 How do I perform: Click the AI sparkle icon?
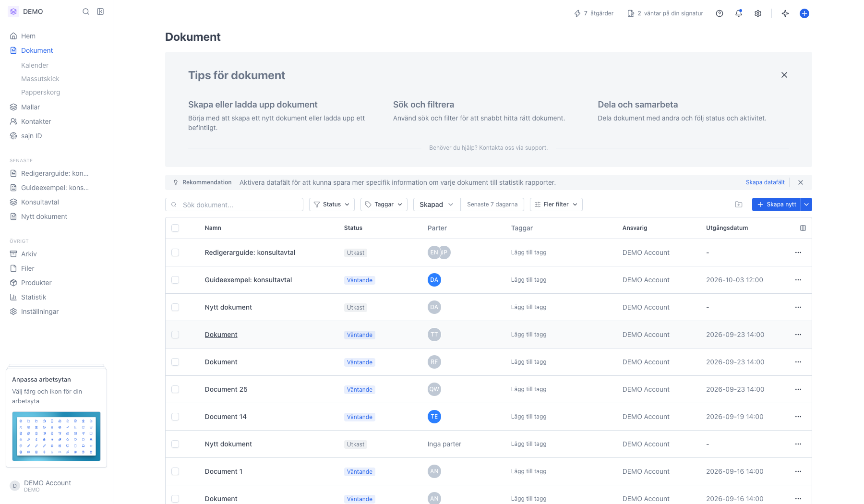pyautogui.click(x=785, y=13)
